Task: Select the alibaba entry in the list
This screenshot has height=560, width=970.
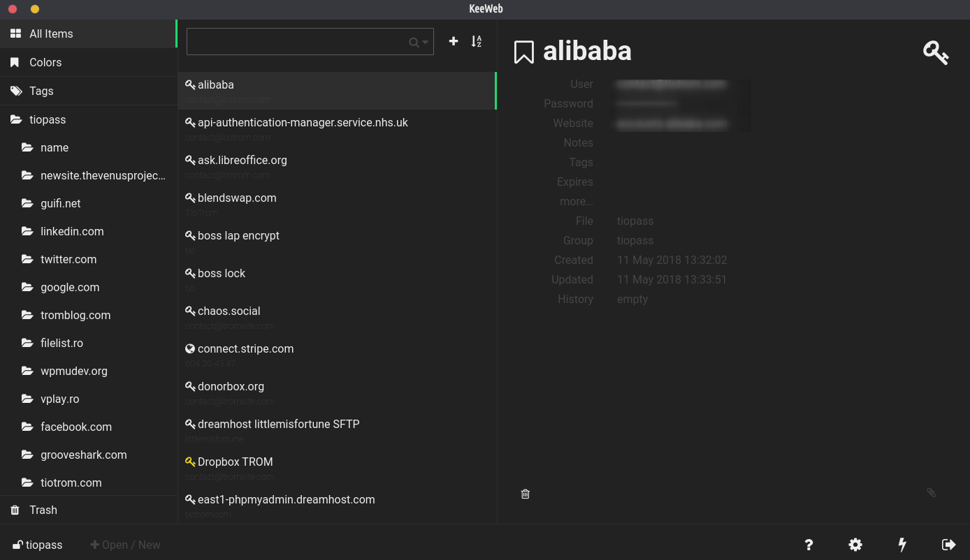Action: pos(337,91)
